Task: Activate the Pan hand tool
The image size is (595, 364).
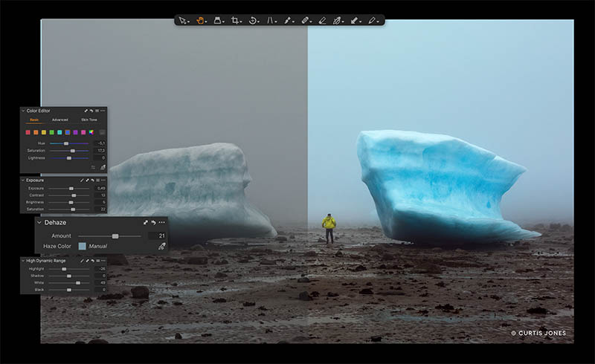Action: point(200,21)
